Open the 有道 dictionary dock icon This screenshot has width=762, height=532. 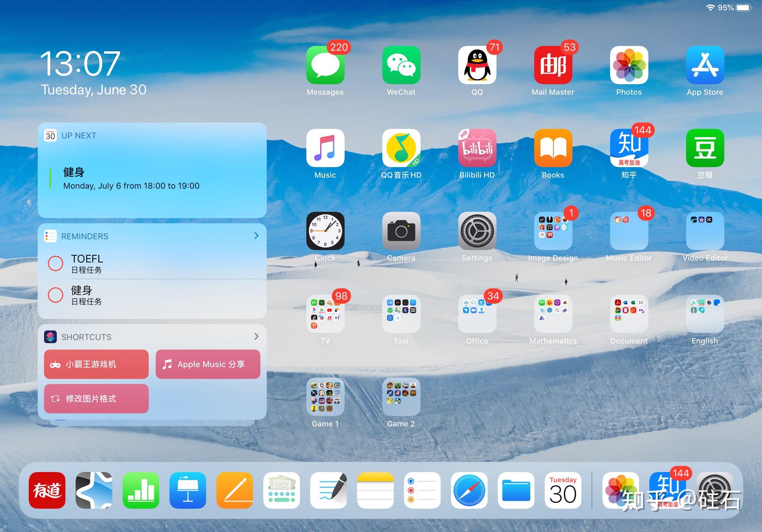point(47,490)
